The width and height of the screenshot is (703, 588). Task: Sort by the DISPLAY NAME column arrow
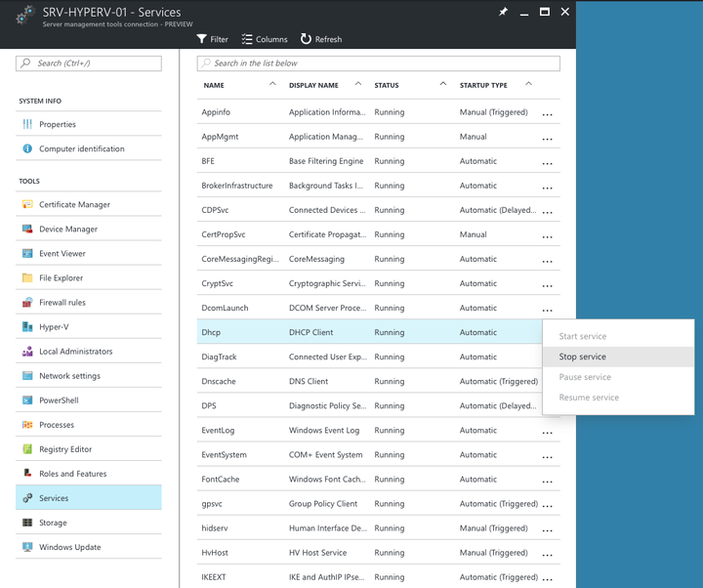[x=357, y=84]
